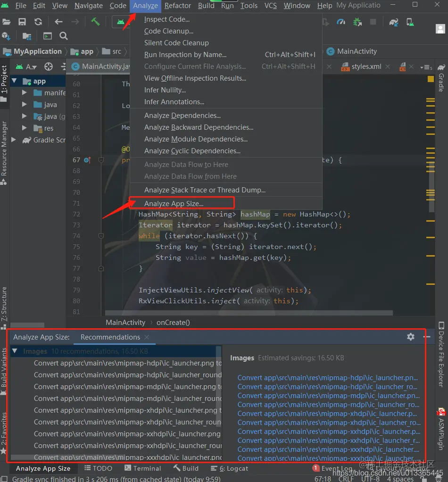Open the AVD Manager device icon

coord(410,22)
